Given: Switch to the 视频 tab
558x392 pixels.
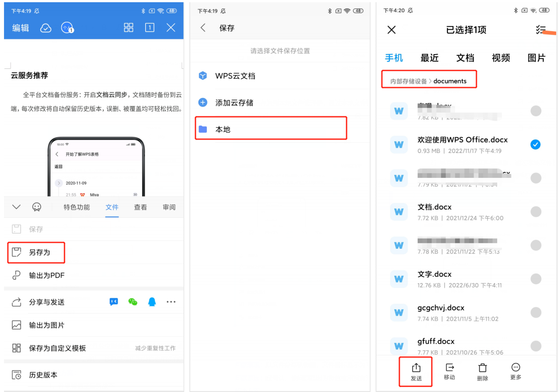Looking at the screenshot, I should coord(501,58).
